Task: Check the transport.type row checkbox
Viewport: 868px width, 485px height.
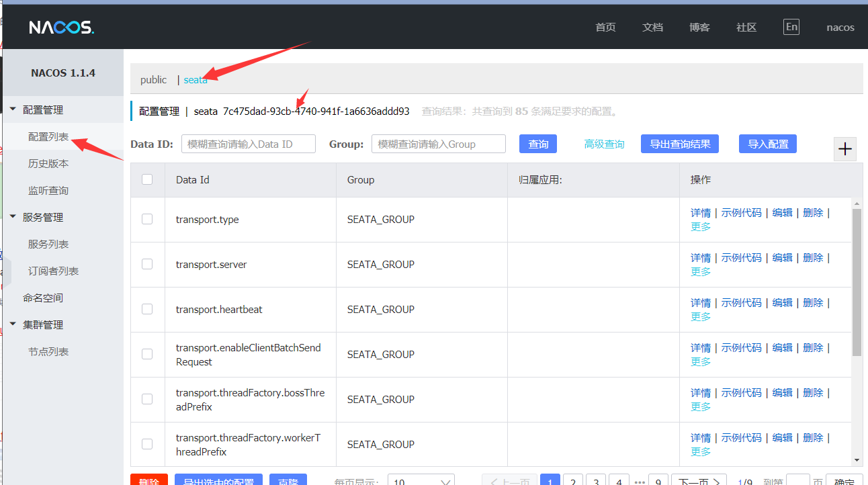Action: tap(147, 219)
